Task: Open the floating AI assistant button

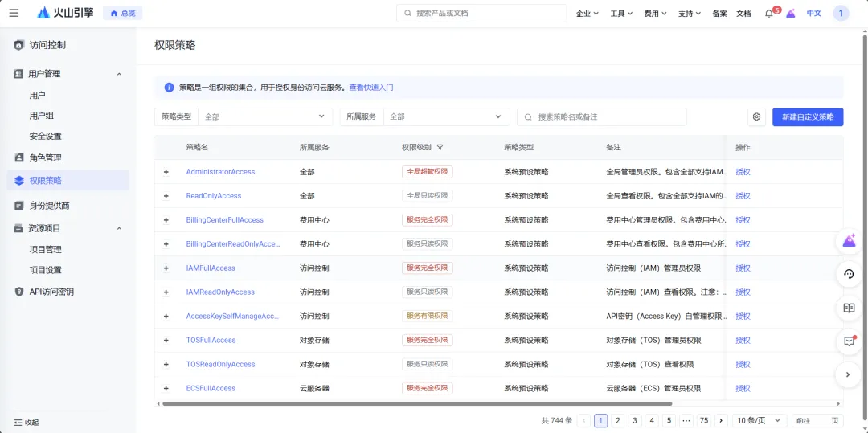Action: 849,240
